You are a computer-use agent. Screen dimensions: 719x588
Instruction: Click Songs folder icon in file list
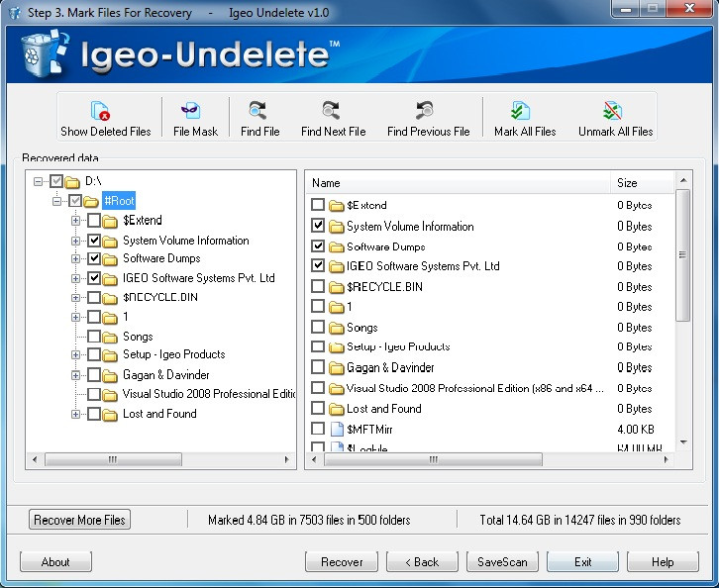tap(336, 328)
